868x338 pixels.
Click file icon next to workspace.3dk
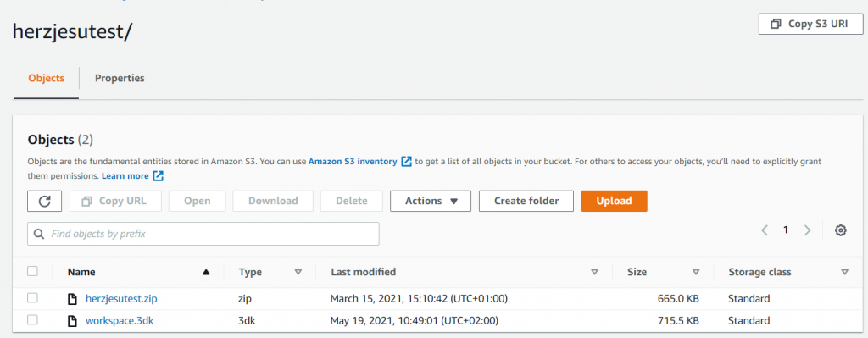click(x=72, y=321)
